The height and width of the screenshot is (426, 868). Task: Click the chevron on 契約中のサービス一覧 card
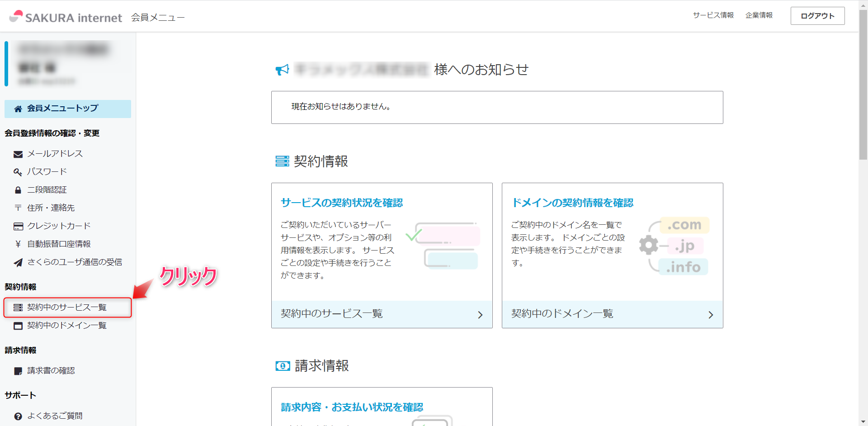pos(480,315)
